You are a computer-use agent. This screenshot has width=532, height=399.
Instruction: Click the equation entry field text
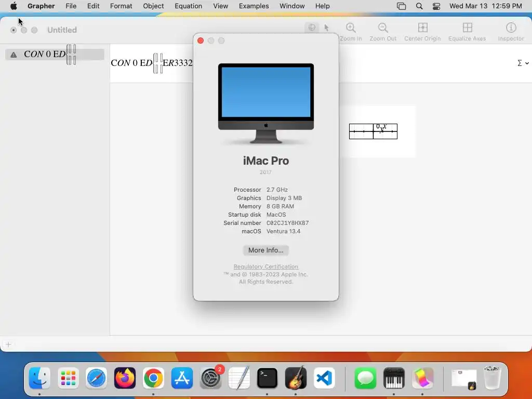(x=152, y=63)
